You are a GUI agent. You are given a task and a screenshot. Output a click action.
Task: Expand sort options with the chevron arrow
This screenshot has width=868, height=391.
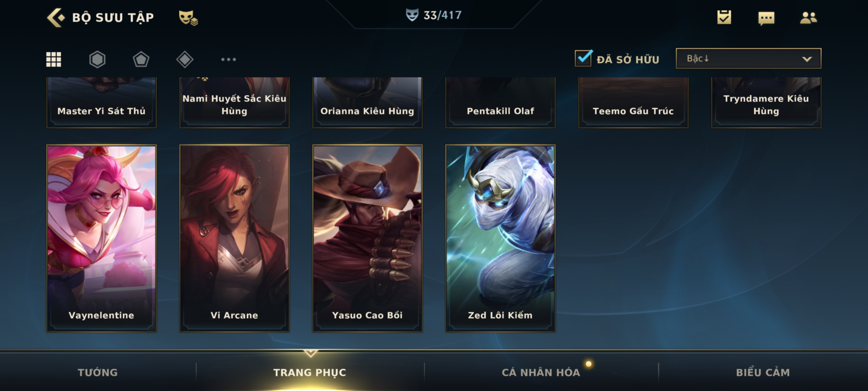(x=807, y=59)
